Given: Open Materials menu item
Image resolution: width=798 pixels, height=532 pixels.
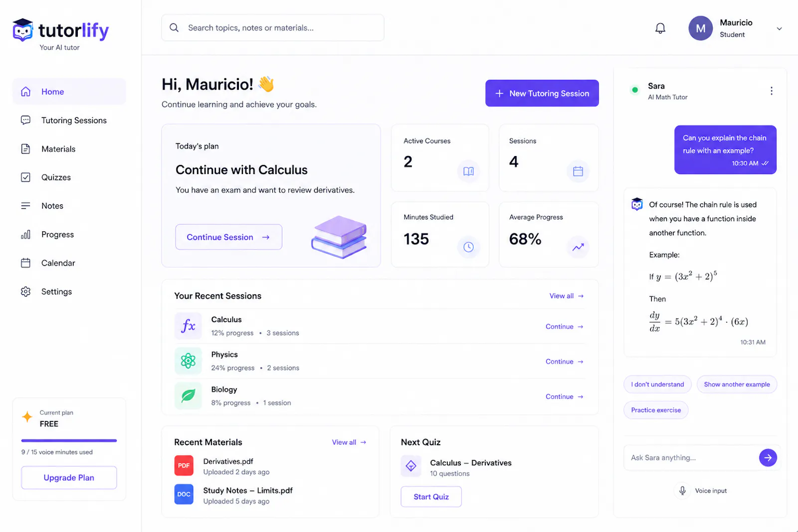Looking at the screenshot, I should pyautogui.click(x=69, y=149).
